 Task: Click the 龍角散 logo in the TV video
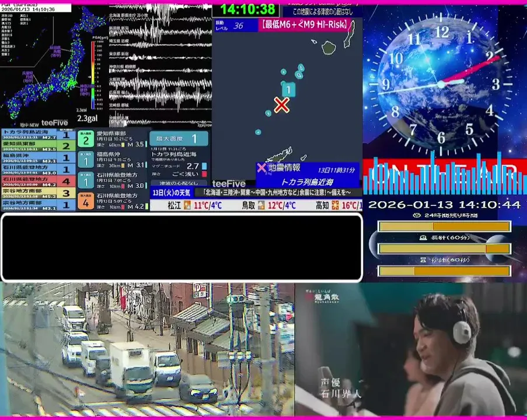click(x=323, y=297)
